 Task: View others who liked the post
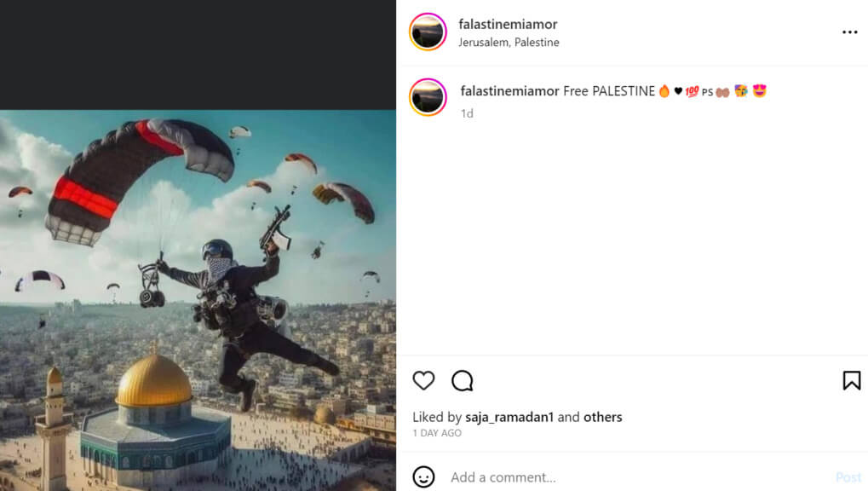(603, 417)
